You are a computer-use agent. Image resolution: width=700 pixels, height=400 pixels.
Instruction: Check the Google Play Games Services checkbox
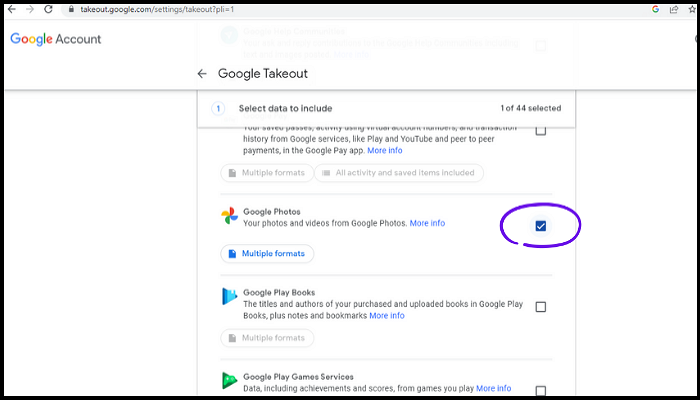click(541, 390)
